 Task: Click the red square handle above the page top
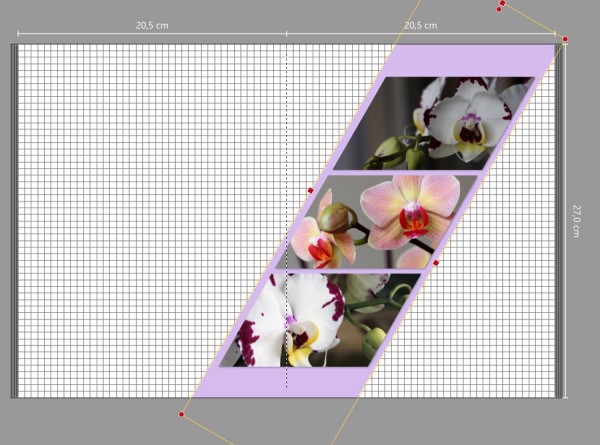click(x=503, y=3)
